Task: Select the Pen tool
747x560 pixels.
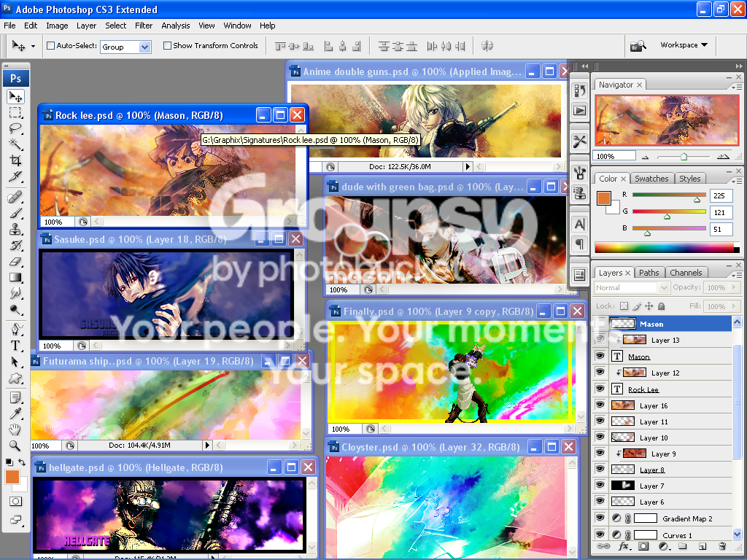Action: [15, 329]
